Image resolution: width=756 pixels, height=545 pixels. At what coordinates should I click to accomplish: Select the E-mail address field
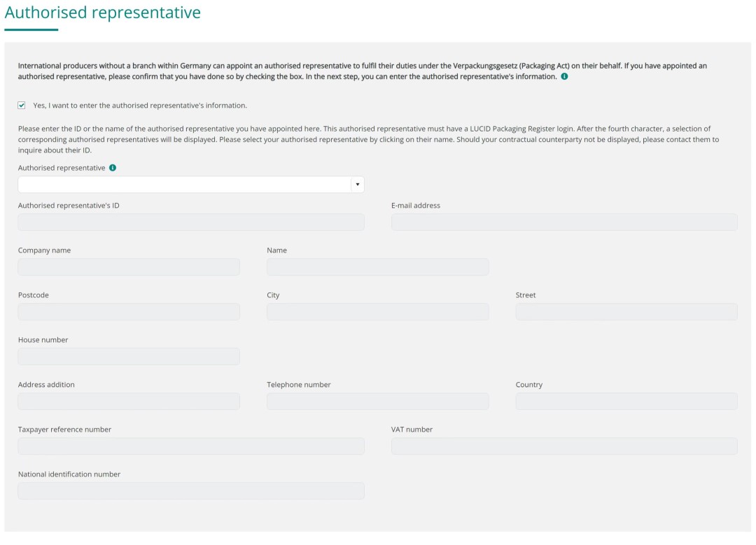click(x=564, y=222)
